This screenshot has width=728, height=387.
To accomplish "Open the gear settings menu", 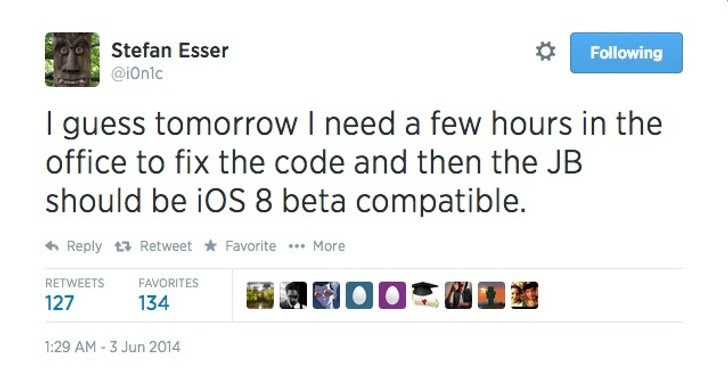I will click(x=546, y=51).
